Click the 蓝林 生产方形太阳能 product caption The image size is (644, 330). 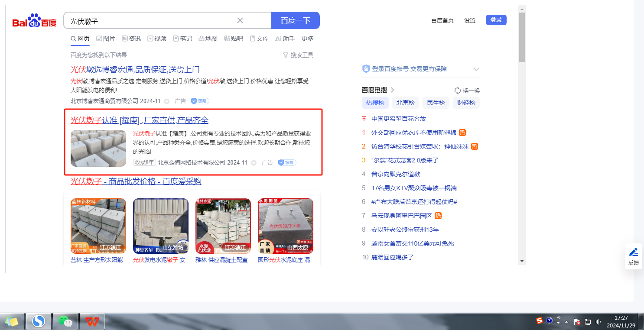click(97, 260)
